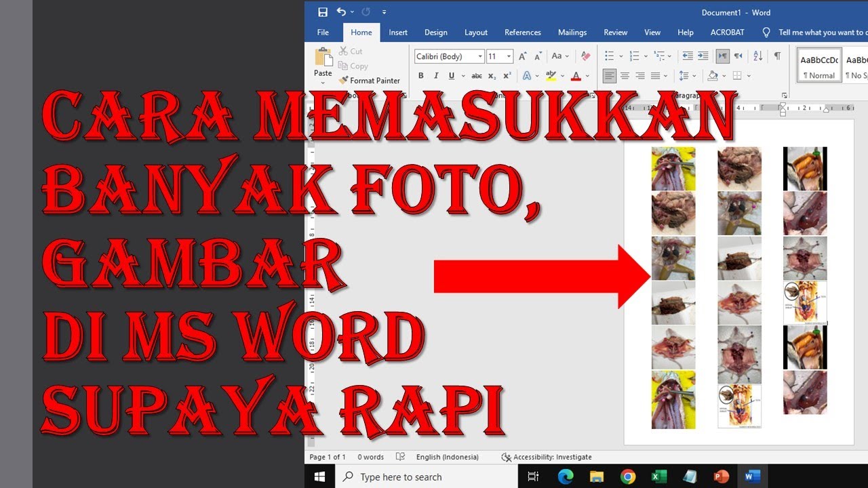Apply strikethrough to text
Image resolution: width=868 pixels, height=488 pixels.
pos(477,76)
